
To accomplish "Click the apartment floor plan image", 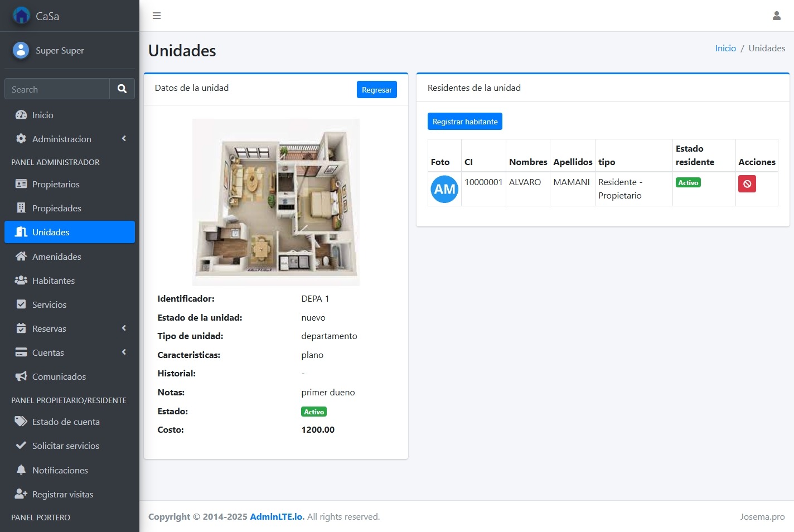I will [275, 202].
